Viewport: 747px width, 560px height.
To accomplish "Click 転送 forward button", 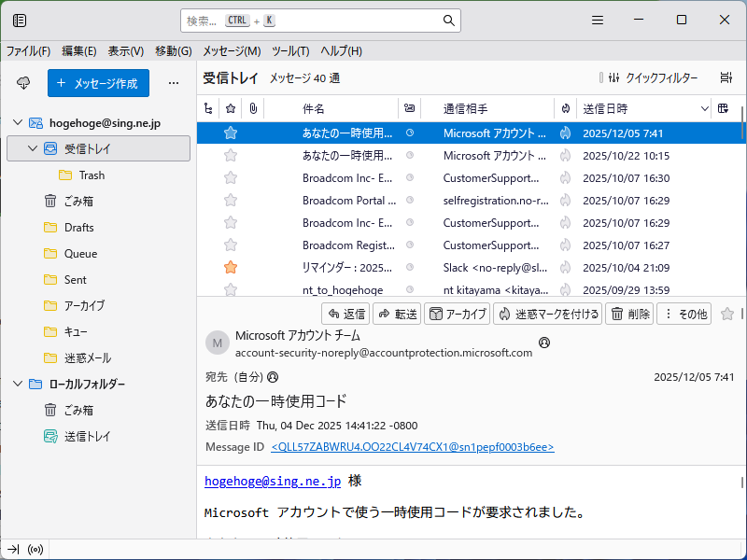I will click(x=397, y=314).
